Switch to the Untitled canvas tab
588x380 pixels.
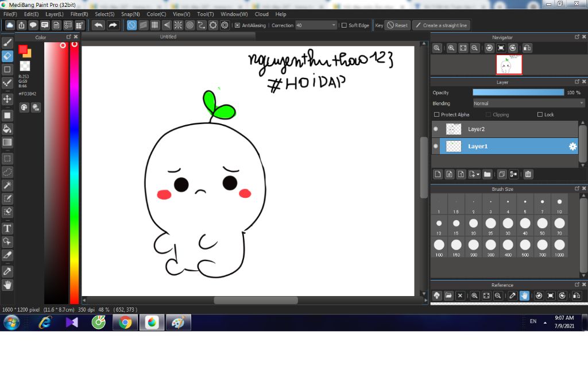click(x=168, y=36)
